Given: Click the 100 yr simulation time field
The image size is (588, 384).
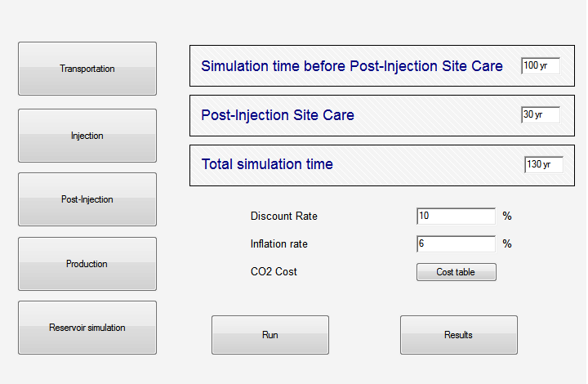Looking at the screenshot, I should [x=541, y=65].
